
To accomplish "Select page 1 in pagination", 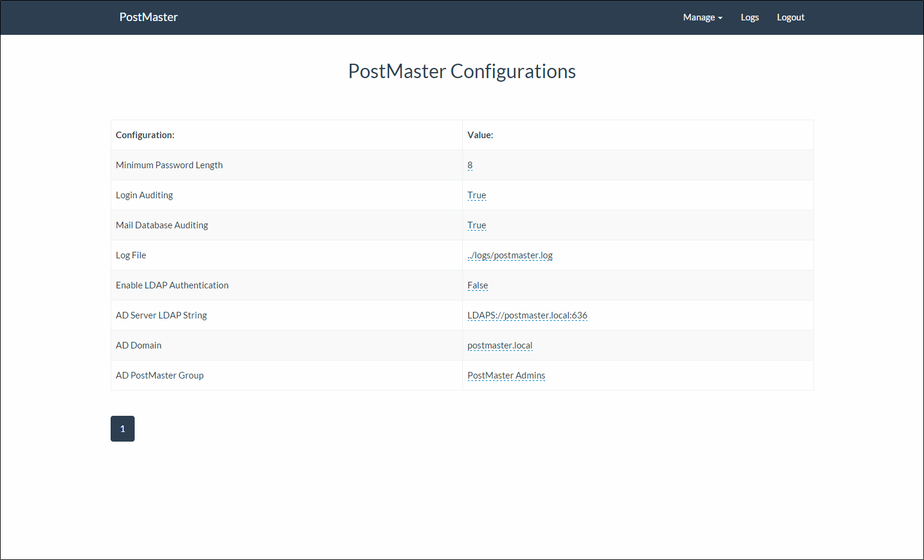I will [x=123, y=428].
